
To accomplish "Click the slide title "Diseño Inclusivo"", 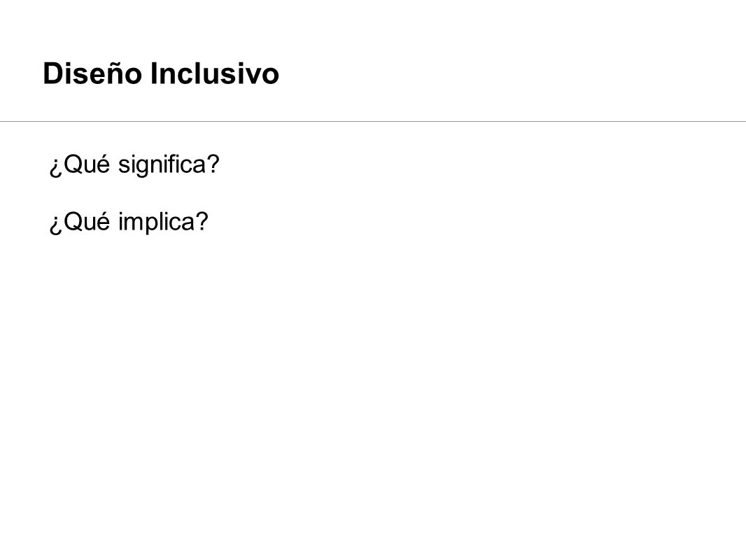I will tap(161, 73).
